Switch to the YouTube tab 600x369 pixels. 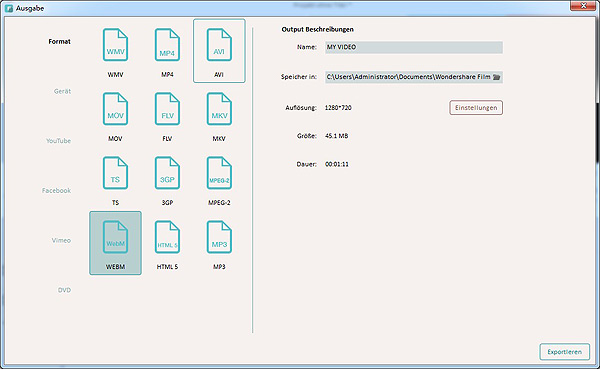pos(59,140)
